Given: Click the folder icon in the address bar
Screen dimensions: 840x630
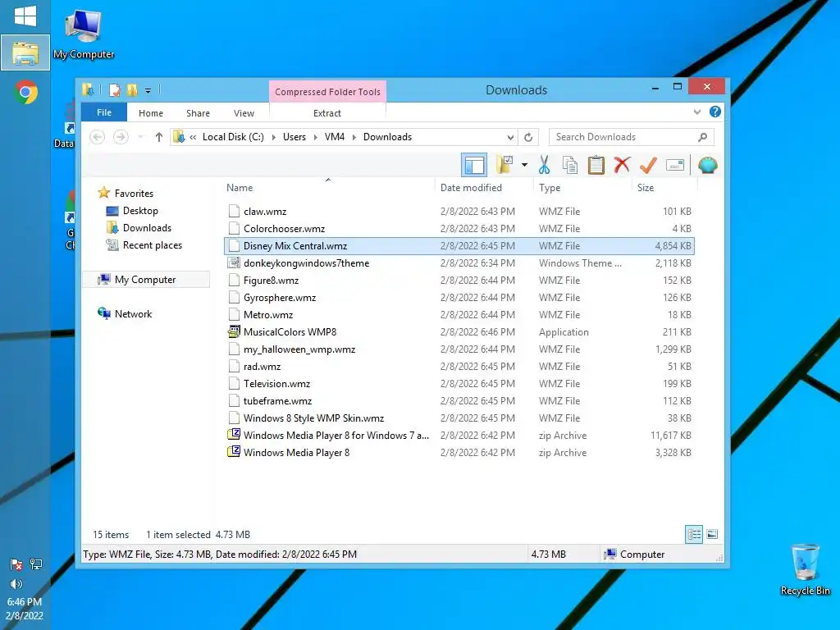Looking at the screenshot, I should (179, 137).
